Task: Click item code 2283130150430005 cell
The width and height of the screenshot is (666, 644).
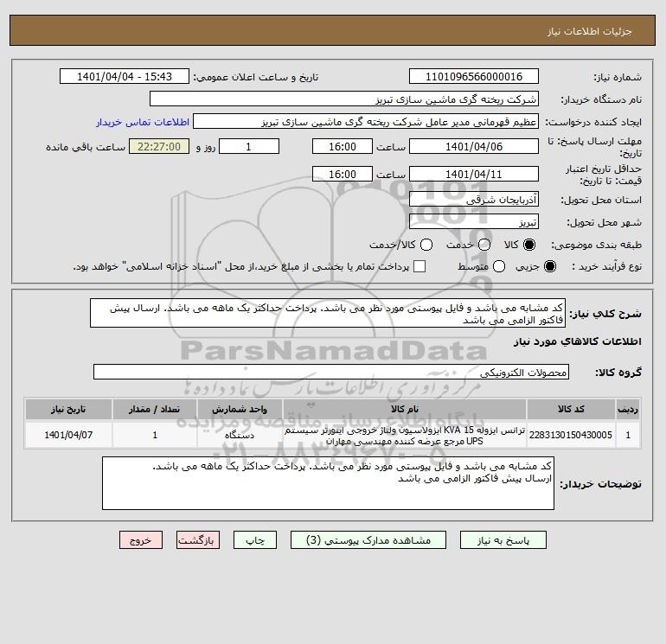Action: pyautogui.click(x=571, y=435)
